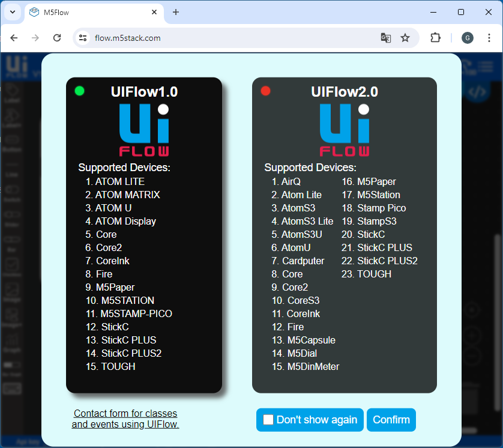Image resolution: width=503 pixels, height=448 pixels.
Task: Click M5Station in the UIFlow2.0 list
Action: coord(379,195)
